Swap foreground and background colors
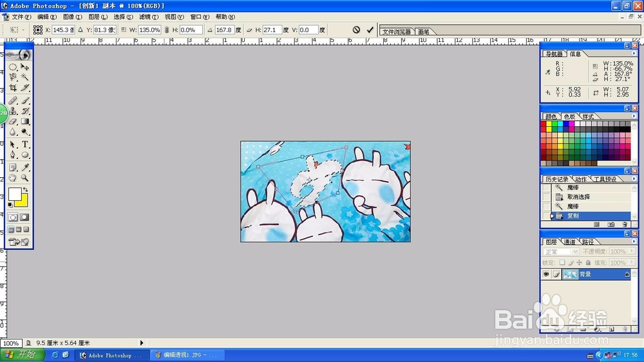 26,189
